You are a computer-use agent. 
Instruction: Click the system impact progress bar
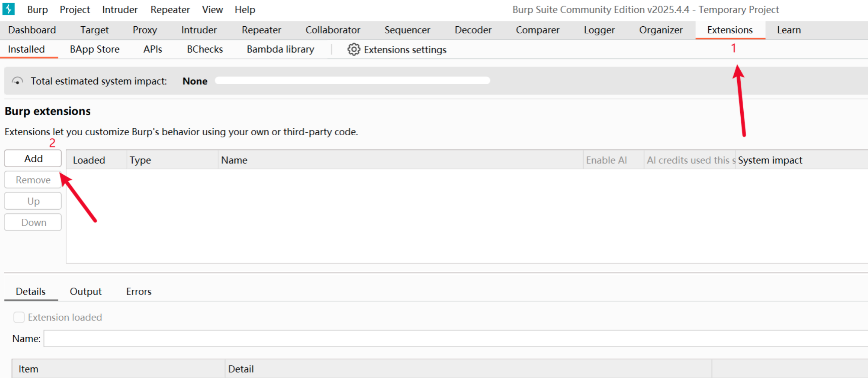352,80
